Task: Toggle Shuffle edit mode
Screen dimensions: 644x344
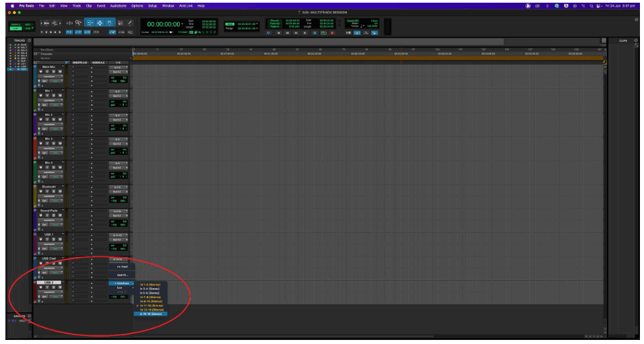Action: point(15,24)
